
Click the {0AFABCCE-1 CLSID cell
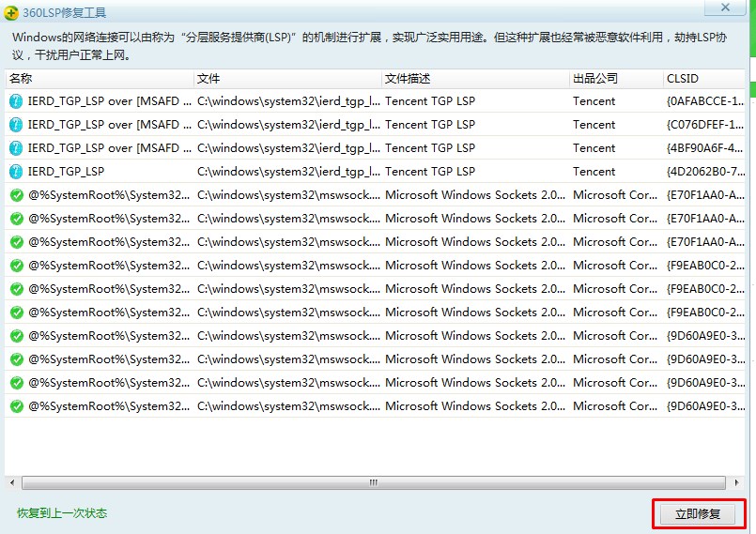point(705,101)
